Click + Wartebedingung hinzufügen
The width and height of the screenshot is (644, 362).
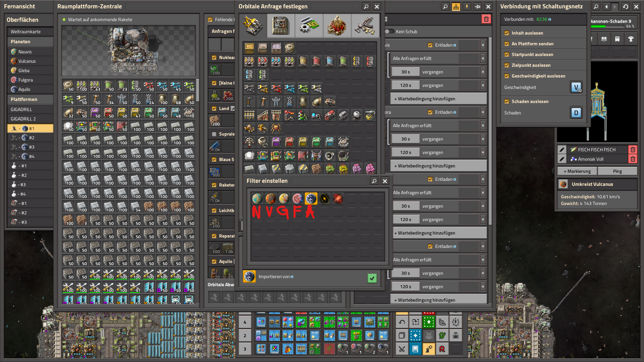(x=438, y=98)
